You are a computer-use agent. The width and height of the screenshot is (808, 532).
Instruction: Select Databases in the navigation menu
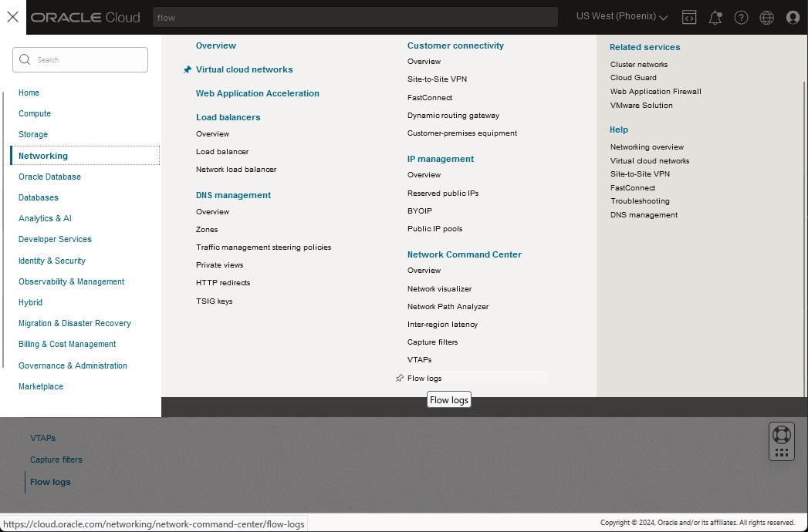coord(38,197)
